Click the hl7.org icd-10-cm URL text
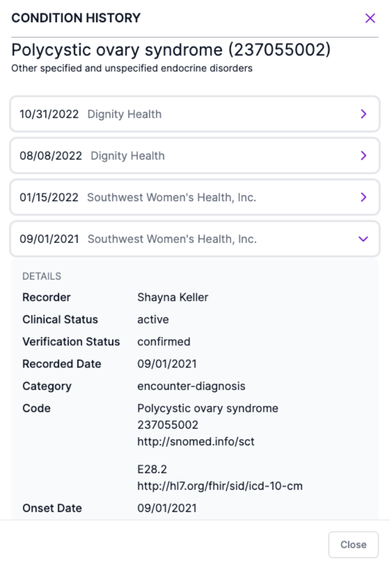The image size is (392, 562). [x=220, y=486]
